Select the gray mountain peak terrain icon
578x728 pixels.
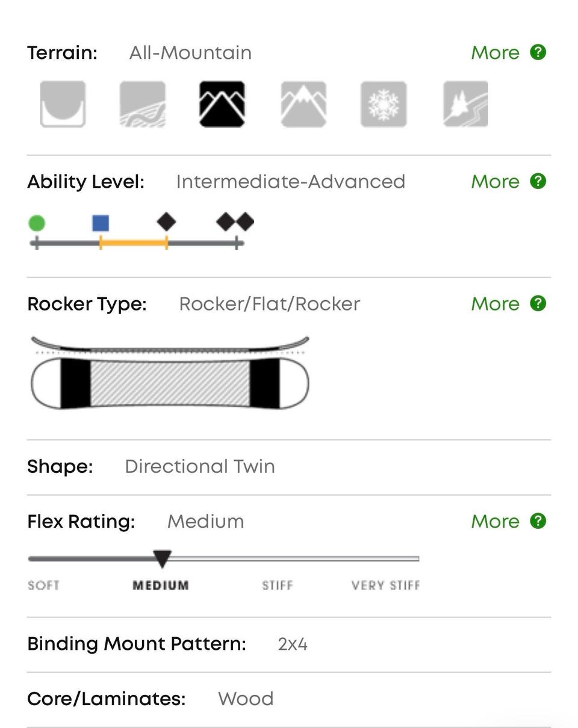(x=303, y=104)
